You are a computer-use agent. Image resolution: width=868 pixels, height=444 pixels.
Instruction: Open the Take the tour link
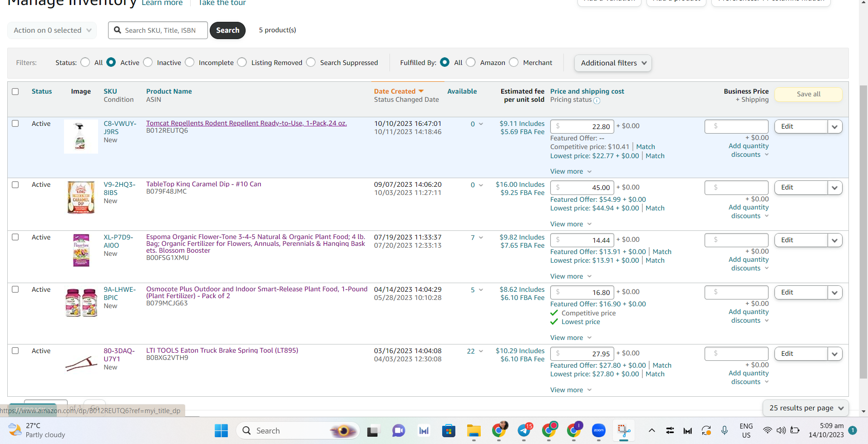click(222, 3)
